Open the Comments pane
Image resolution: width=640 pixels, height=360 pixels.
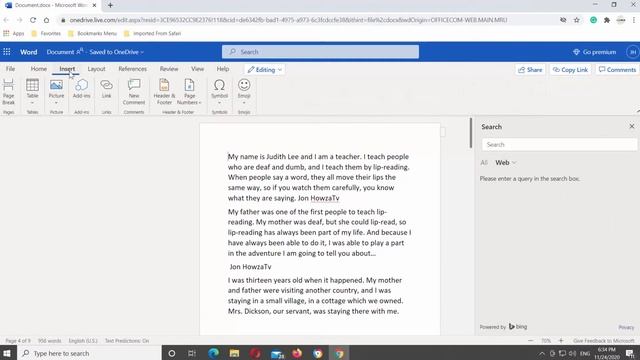point(617,70)
